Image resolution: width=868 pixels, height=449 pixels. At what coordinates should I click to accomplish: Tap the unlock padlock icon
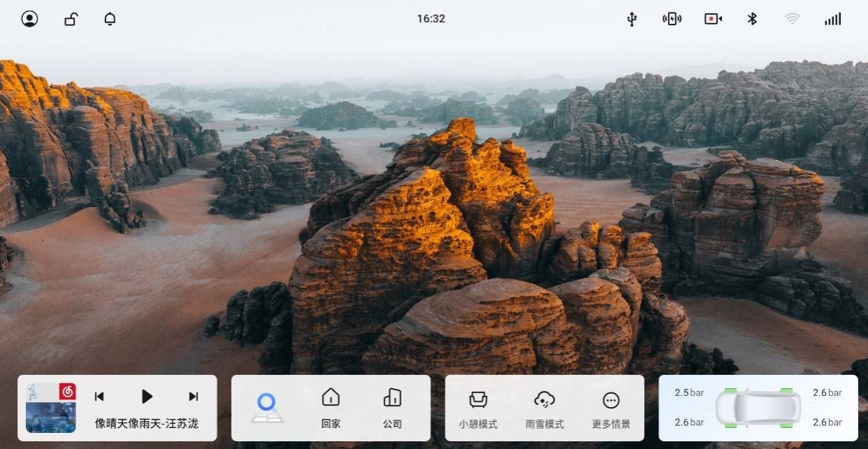coord(71,19)
